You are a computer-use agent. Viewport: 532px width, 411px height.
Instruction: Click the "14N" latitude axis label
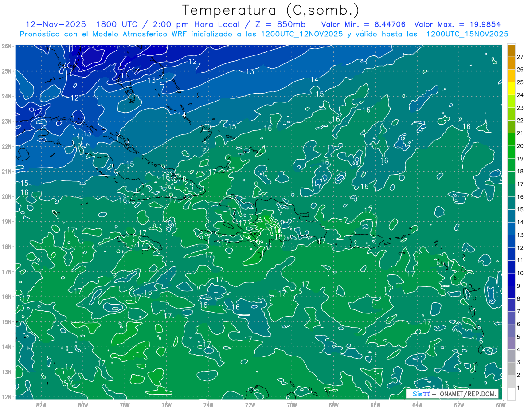[x=6, y=347]
